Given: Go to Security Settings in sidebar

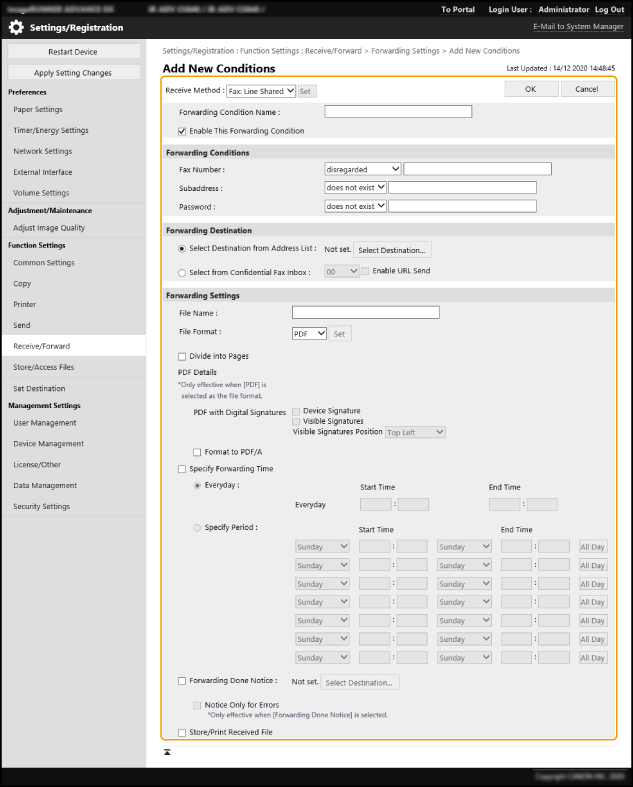Looking at the screenshot, I should click(41, 506).
